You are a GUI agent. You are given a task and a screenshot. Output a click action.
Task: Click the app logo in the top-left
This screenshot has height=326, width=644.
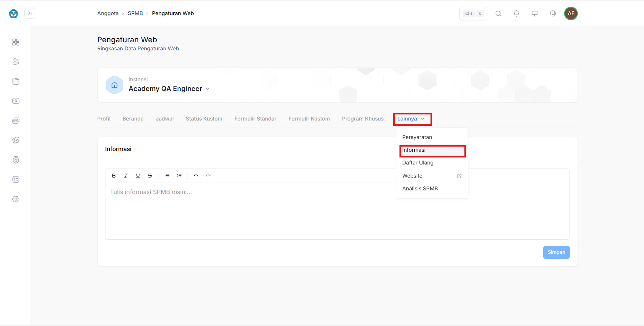[x=13, y=14]
